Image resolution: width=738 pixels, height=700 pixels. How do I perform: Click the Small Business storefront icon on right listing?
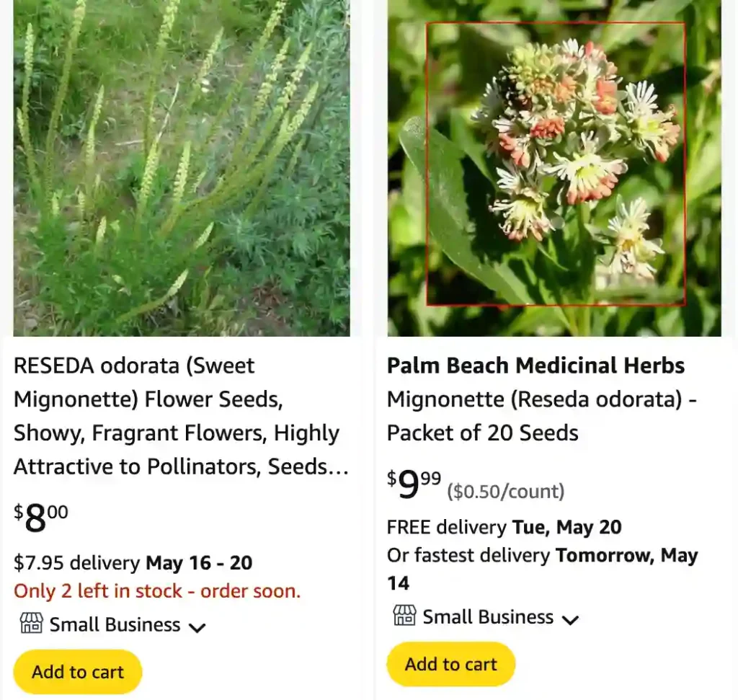404,616
